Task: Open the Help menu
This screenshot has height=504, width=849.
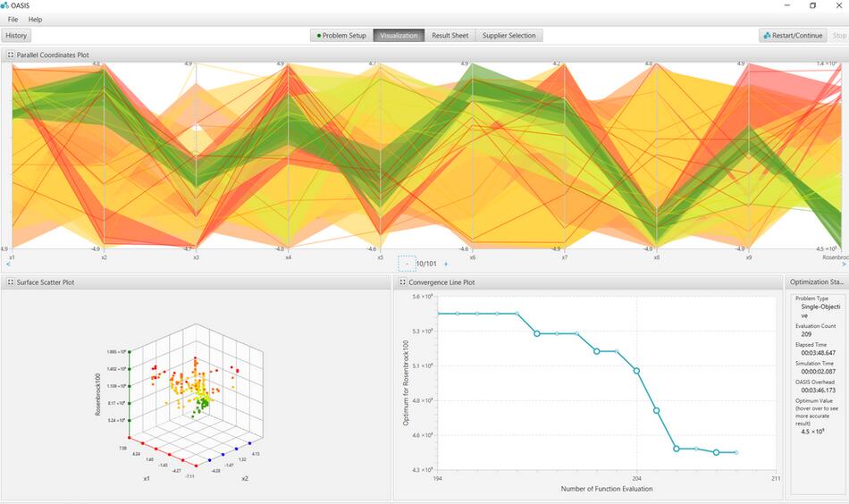Action: (x=35, y=20)
